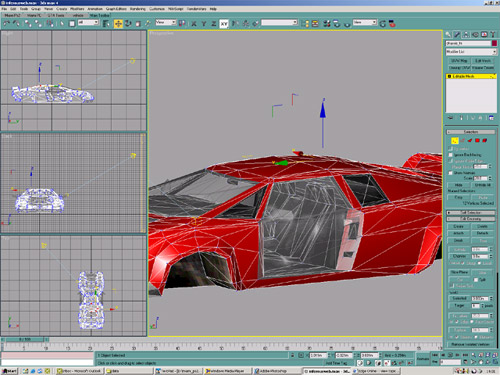
Task: Toggle the rectangular selection region button
Action: (72, 23)
